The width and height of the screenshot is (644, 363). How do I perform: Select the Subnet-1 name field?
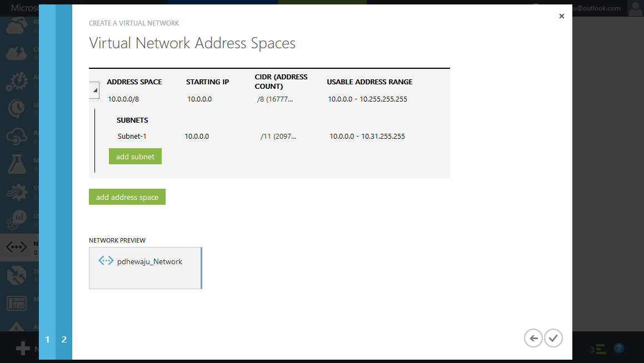(132, 137)
